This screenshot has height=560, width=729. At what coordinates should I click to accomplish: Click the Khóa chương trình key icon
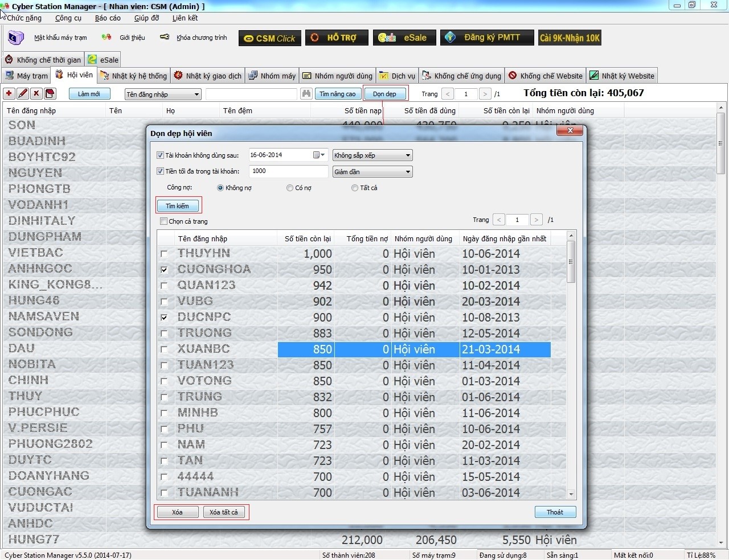(x=165, y=38)
